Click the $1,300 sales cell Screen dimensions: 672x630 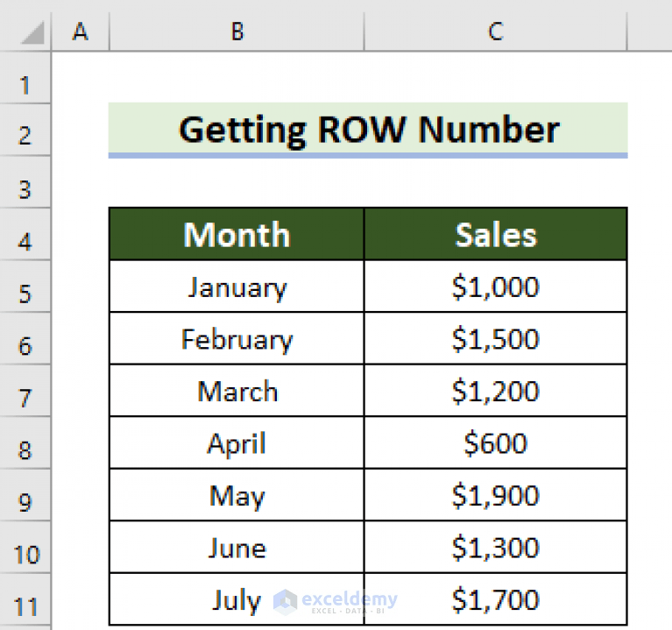pos(495,548)
